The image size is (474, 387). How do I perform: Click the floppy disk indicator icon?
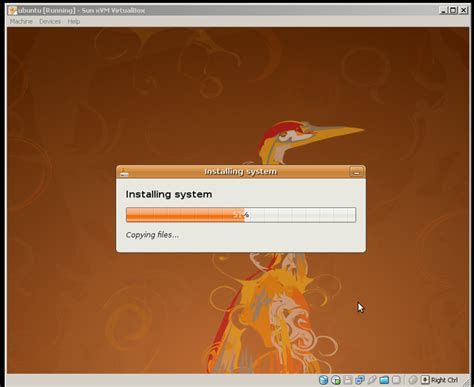click(348, 380)
